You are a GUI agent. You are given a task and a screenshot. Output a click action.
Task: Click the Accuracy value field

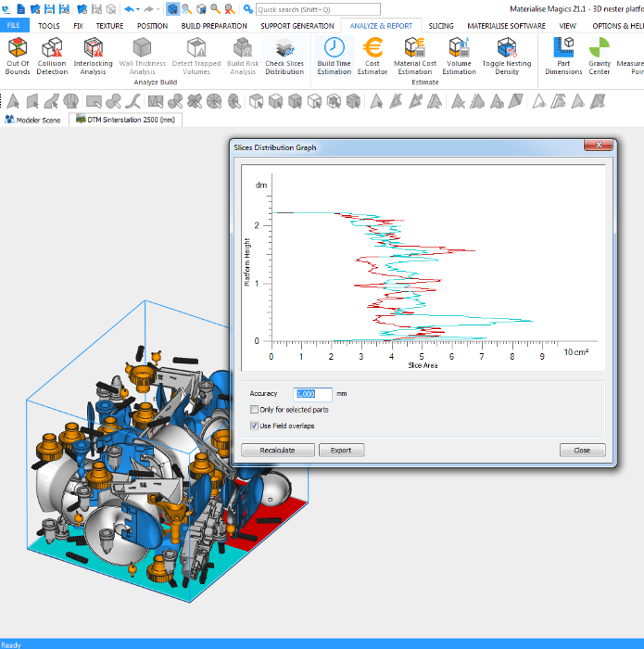tap(312, 394)
